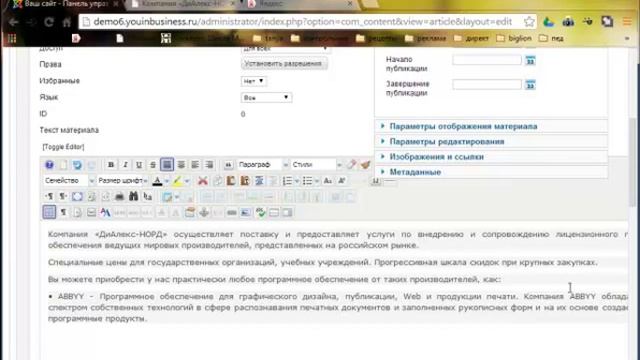
Task: Toggle Strikethrough formatting
Action: point(153,165)
